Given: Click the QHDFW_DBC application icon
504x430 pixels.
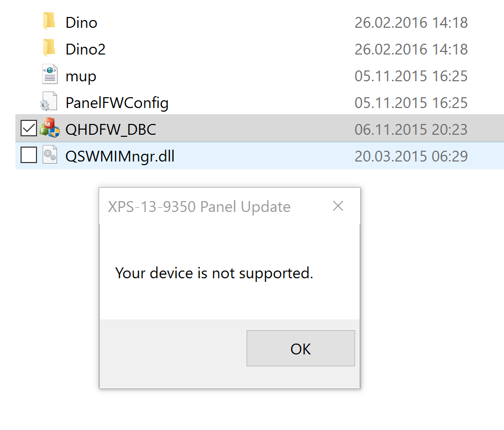Looking at the screenshot, I should point(50,129).
